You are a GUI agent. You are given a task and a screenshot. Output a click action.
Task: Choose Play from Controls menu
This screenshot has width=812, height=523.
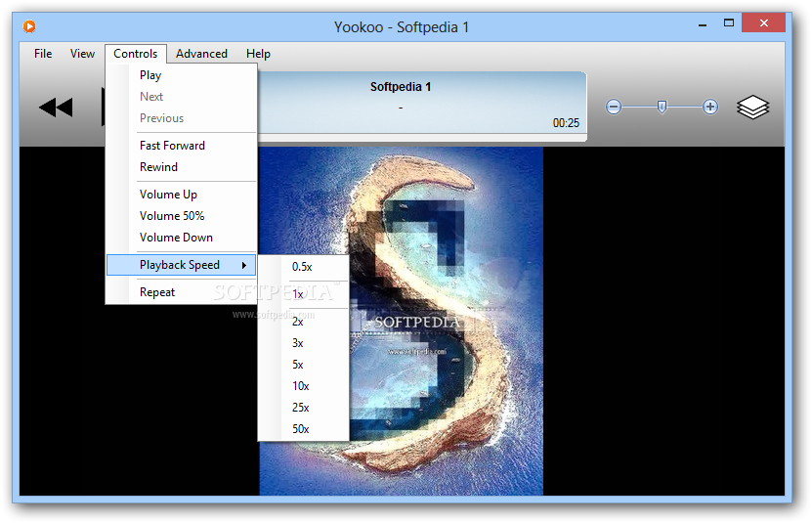(181, 75)
